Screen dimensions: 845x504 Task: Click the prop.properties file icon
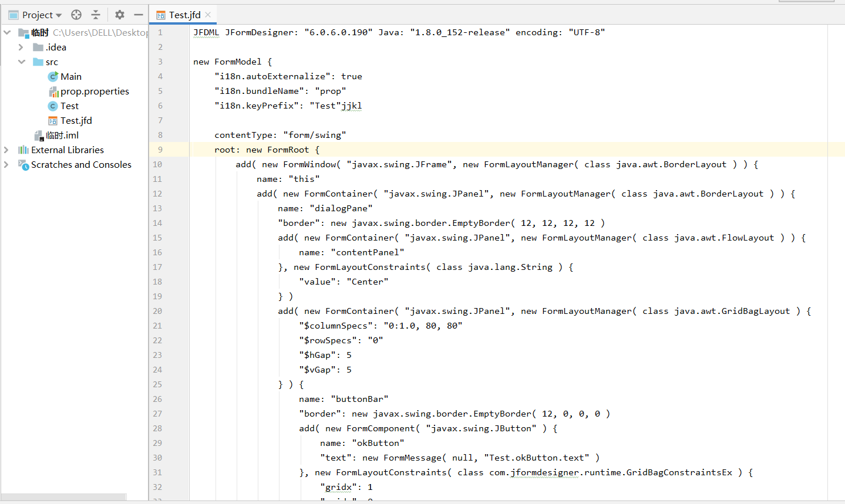(x=53, y=91)
